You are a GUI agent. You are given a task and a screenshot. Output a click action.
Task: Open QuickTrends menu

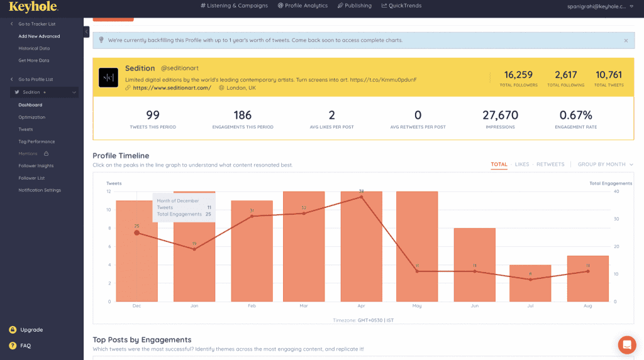(x=401, y=6)
